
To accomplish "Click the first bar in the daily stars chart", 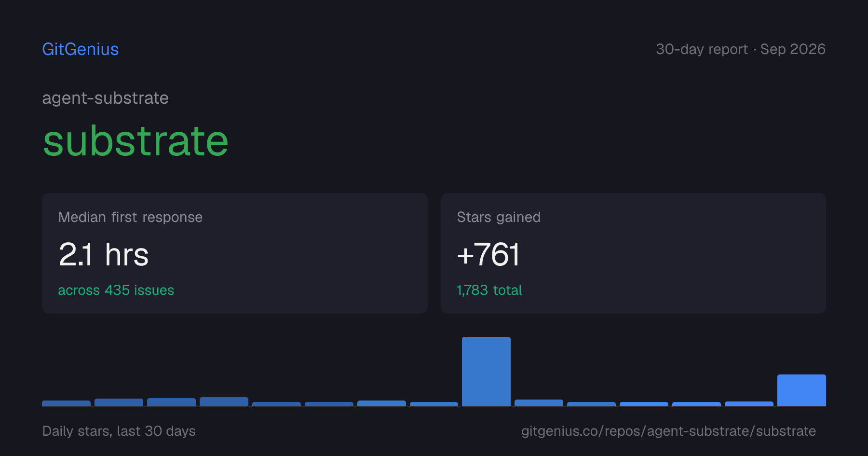I will click(x=66, y=403).
